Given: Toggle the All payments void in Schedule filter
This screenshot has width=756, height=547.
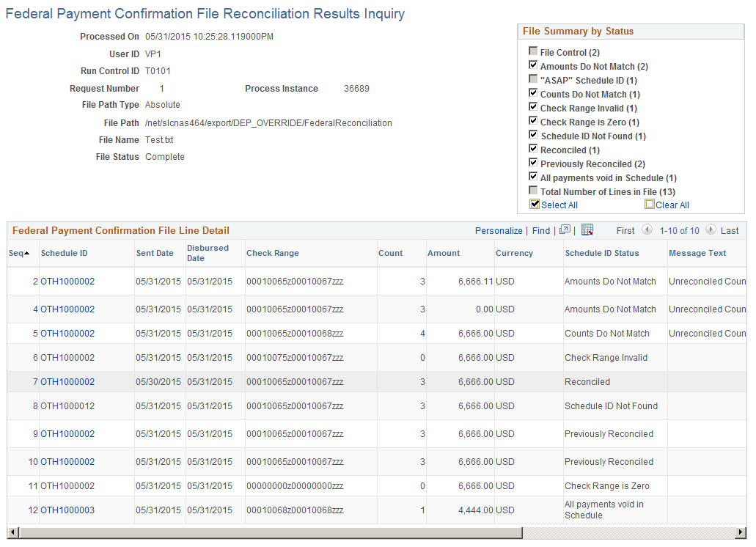Looking at the screenshot, I should coord(532,176).
